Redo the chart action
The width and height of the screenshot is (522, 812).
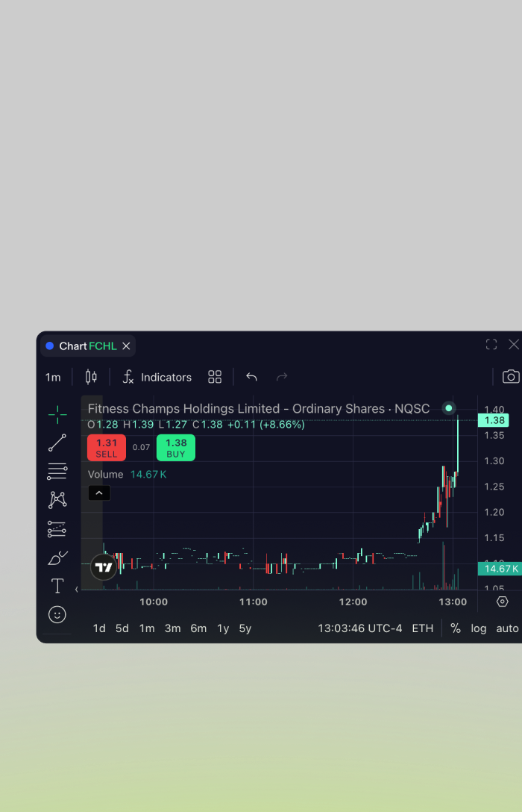click(x=282, y=377)
